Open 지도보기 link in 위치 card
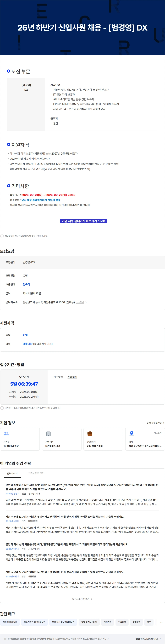The width and height of the screenshot is (165, 644). coord(157,433)
